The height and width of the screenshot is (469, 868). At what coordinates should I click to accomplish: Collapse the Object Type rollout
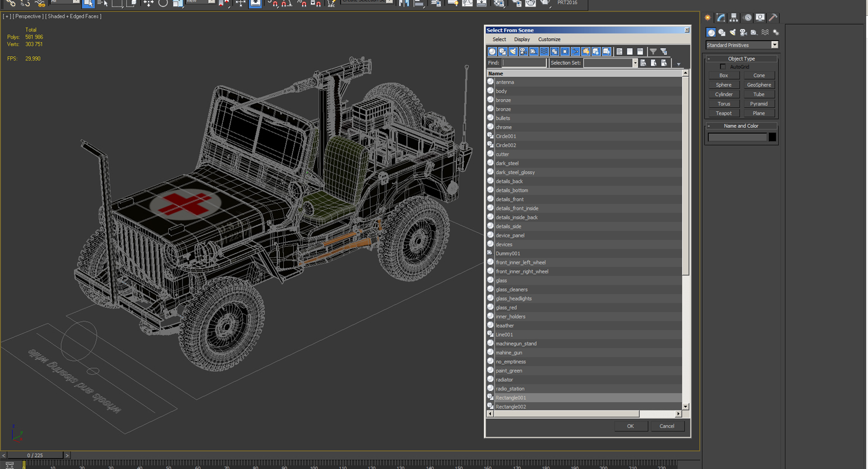(x=741, y=59)
